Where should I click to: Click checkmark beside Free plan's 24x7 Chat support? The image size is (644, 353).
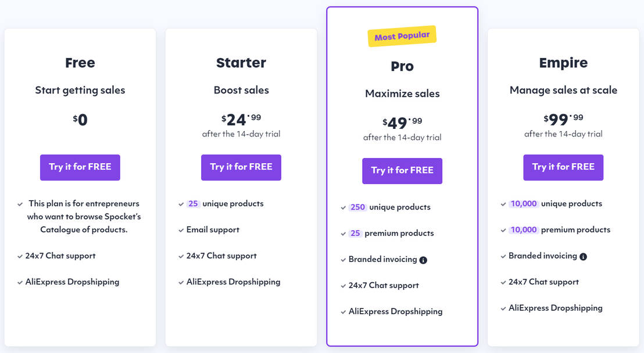click(x=20, y=256)
